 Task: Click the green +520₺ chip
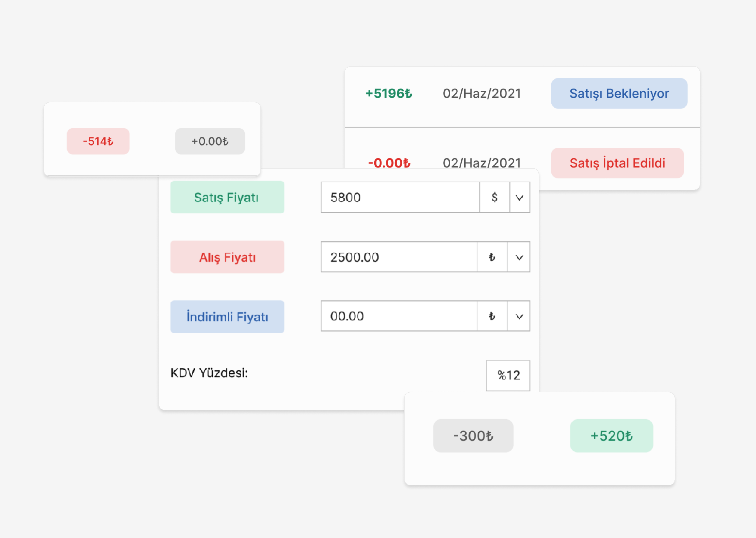click(x=611, y=436)
